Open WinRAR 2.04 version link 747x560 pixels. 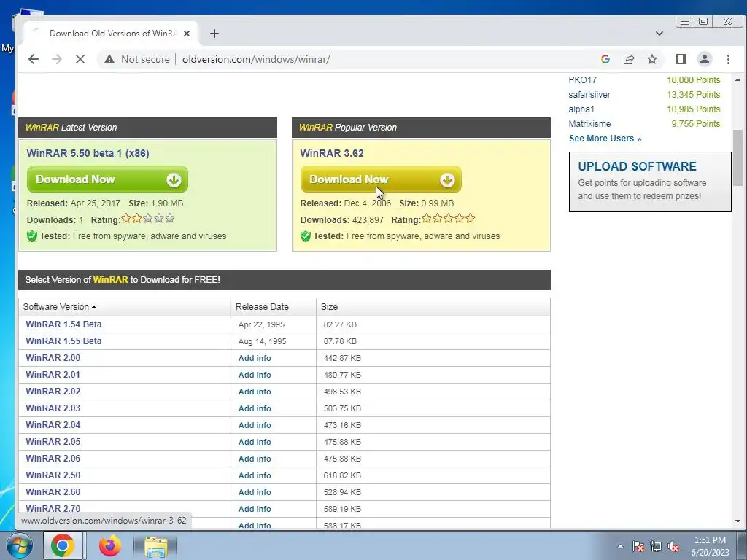[x=53, y=425]
